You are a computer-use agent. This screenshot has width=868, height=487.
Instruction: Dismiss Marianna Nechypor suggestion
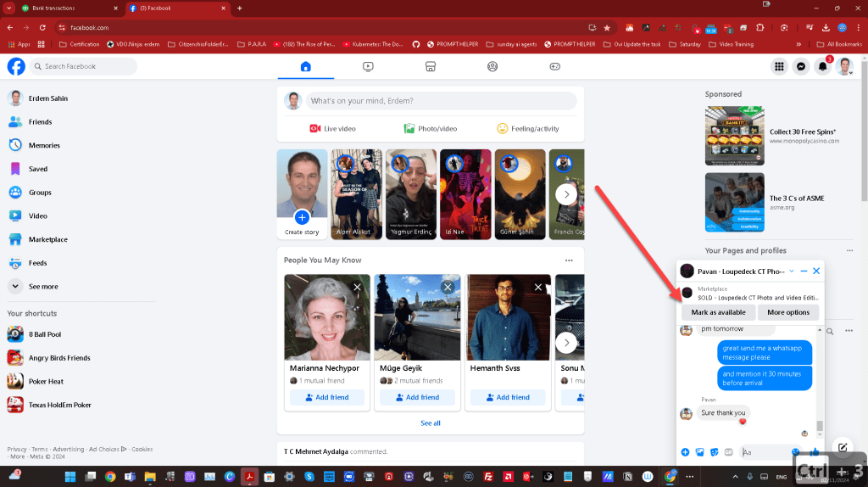(x=357, y=287)
